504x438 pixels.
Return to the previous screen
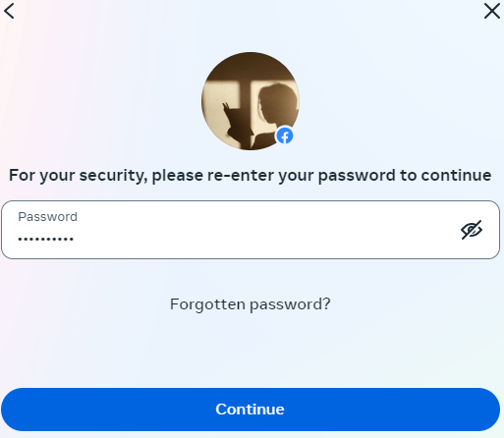click(x=9, y=11)
